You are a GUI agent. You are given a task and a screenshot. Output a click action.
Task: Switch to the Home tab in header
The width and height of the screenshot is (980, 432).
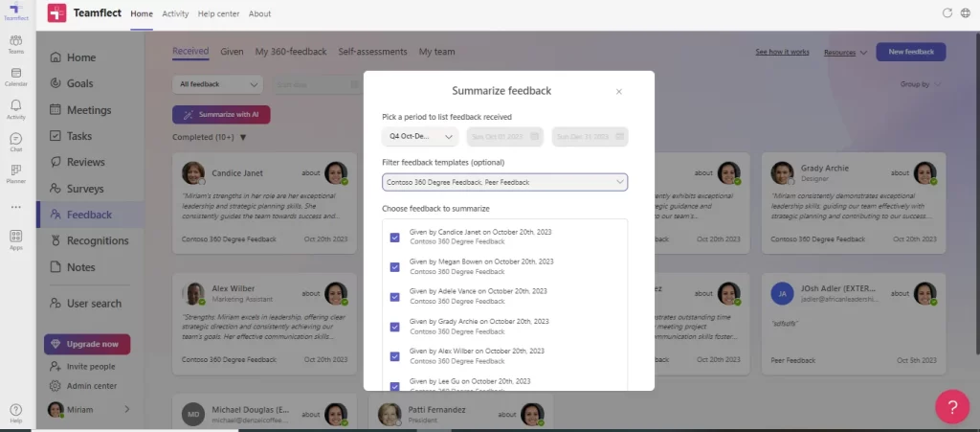coord(142,13)
